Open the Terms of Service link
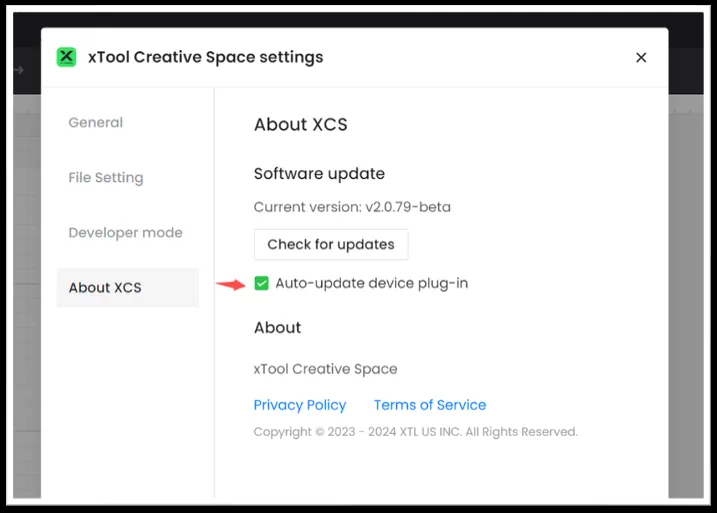717x513 pixels. 430,405
